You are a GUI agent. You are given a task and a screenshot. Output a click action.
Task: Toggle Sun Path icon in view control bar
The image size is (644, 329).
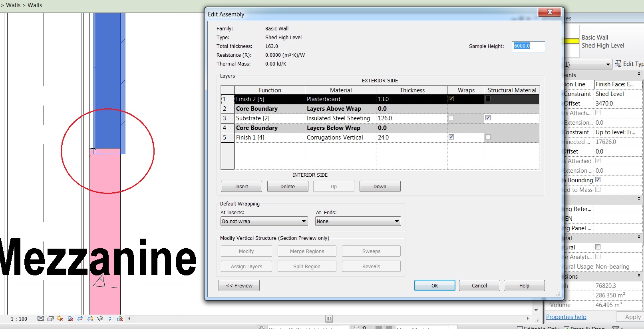tap(60, 319)
